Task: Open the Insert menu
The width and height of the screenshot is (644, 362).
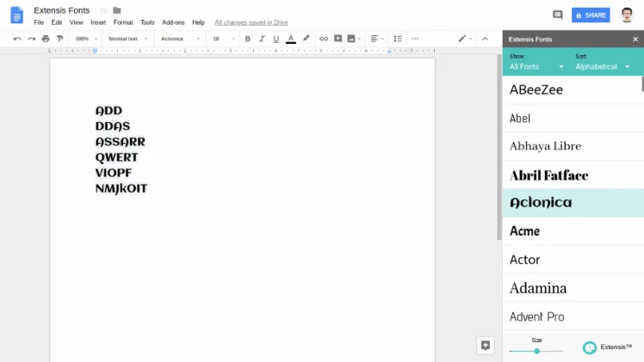Action: click(98, 22)
